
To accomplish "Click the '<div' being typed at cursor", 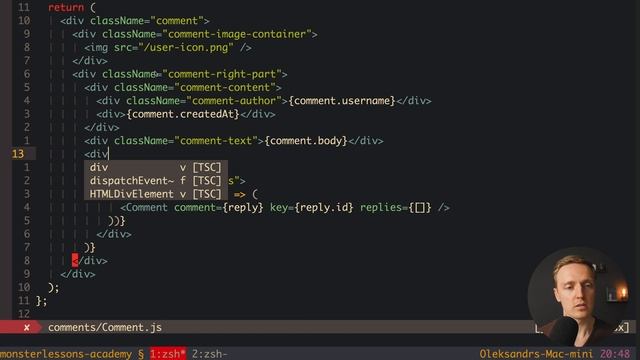I will point(96,154).
